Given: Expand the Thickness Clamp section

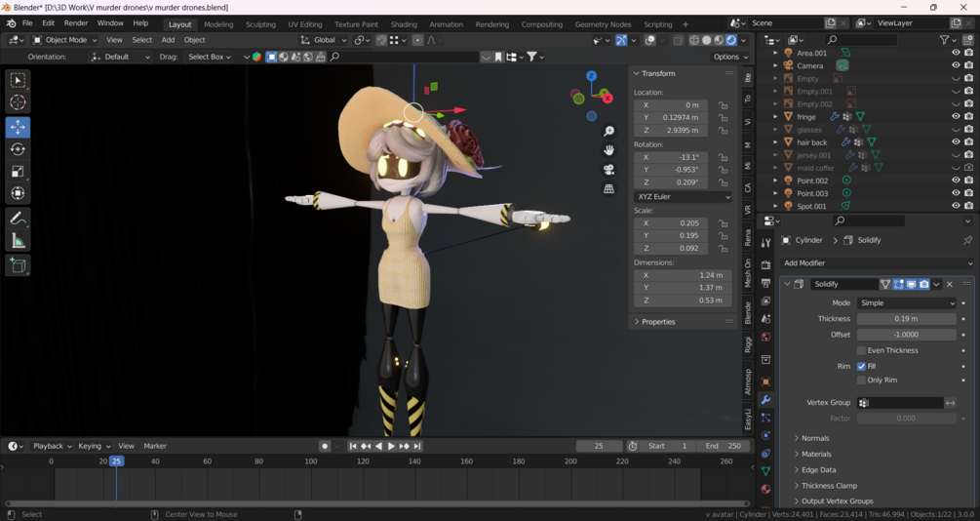Looking at the screenshot, I should click(828, 485).
